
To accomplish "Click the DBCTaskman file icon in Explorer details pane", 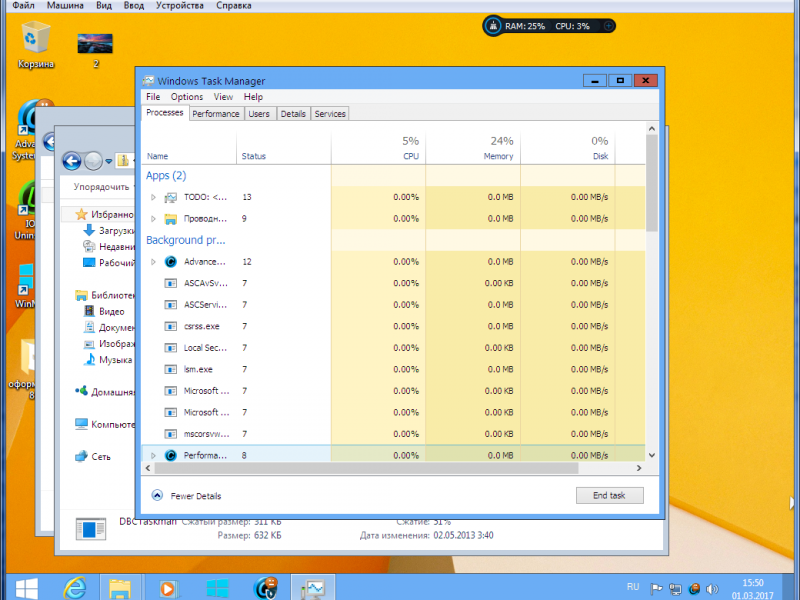I will (90, 528).
